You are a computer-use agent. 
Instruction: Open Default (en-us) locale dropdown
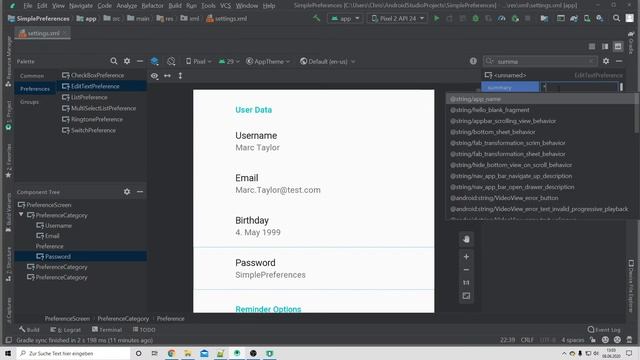[x=327, y=61]
